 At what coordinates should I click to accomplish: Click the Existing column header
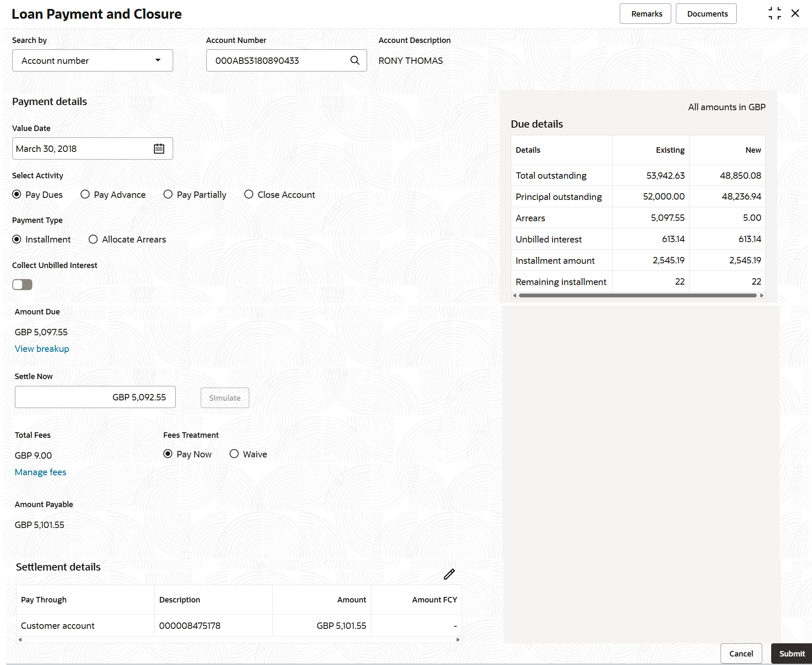[670, 150]
